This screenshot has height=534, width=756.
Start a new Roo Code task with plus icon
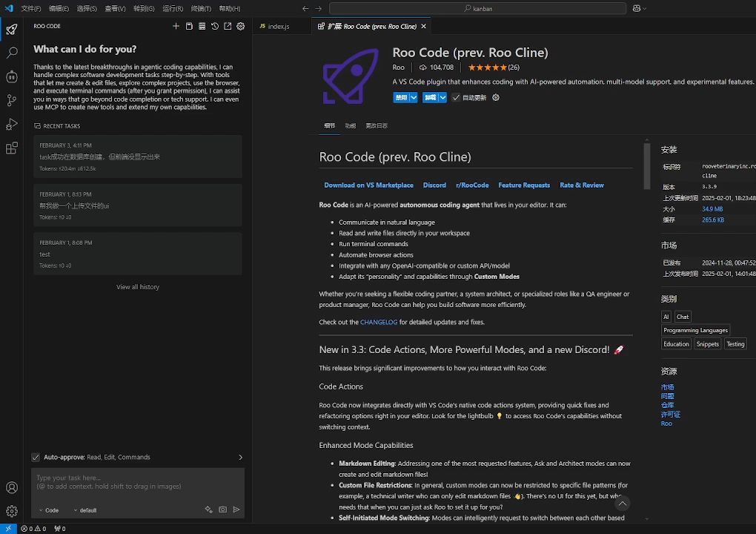point(176,26)
